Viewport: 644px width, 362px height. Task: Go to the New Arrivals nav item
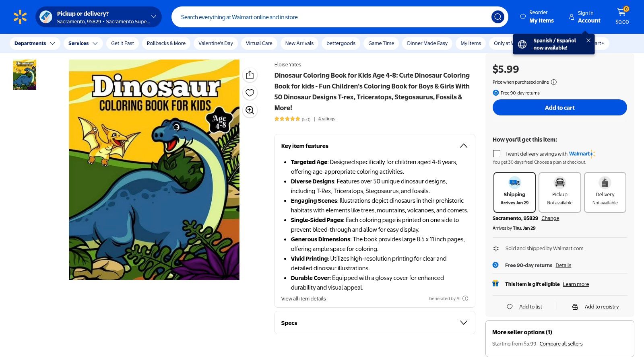299,43
